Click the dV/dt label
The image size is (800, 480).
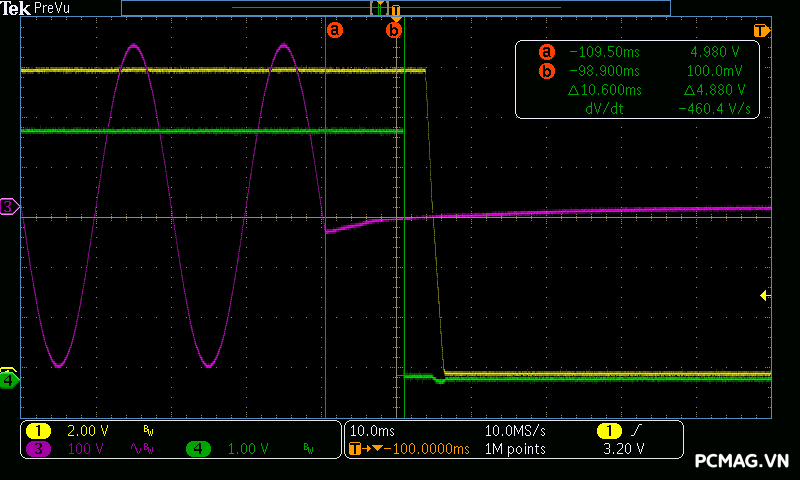click(x=604, y=109)
